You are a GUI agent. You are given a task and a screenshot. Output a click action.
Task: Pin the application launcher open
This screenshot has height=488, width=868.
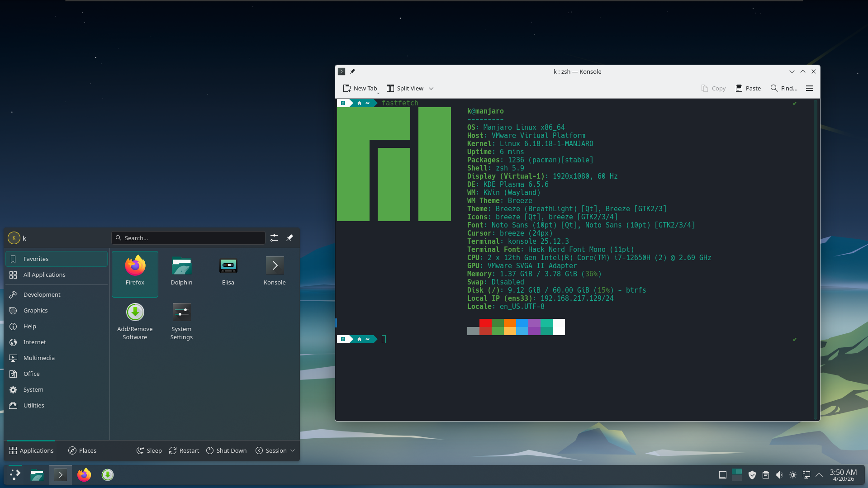click(289, 238)
